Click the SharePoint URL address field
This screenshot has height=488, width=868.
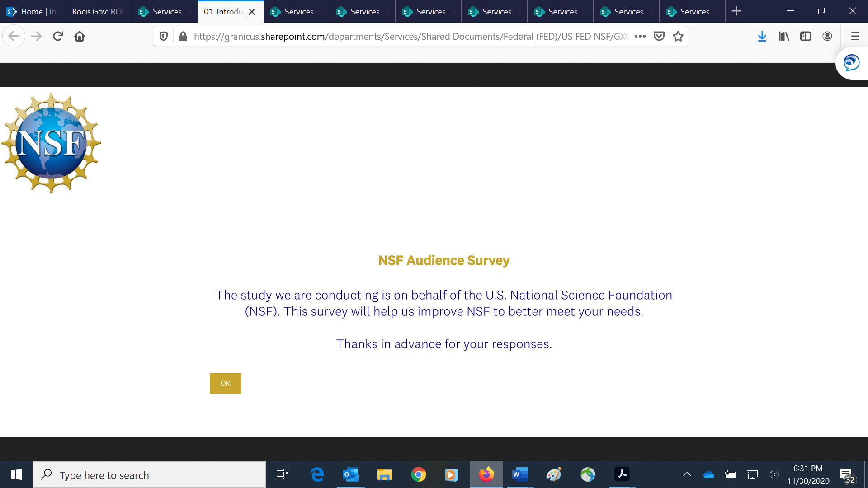407,36
